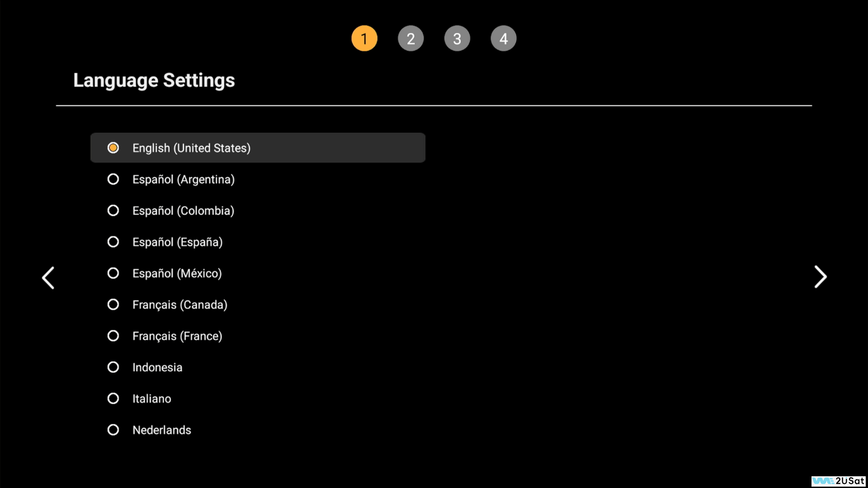Pick the Italiano radio button

click(x=113, y=399)
